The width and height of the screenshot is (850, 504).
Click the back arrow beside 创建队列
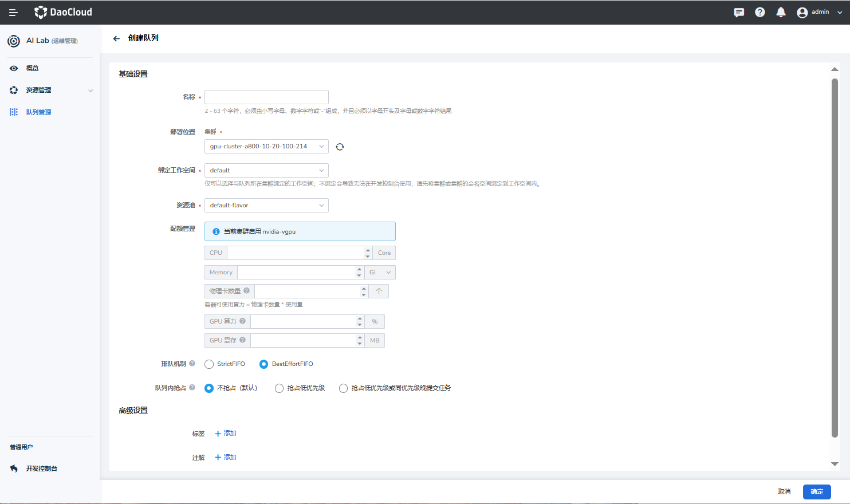(116, 38)
